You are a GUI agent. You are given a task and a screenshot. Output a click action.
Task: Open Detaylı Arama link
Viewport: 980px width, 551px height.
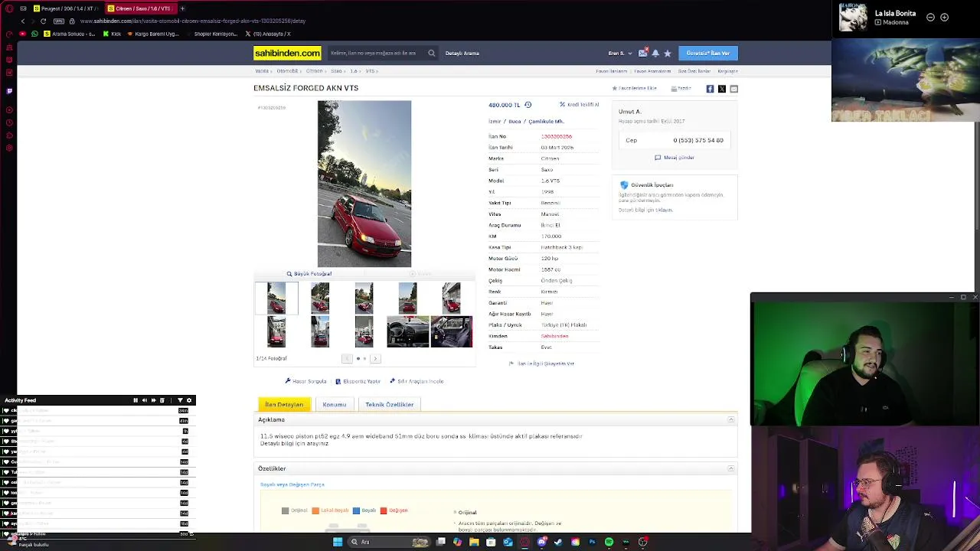click(462, 53)
